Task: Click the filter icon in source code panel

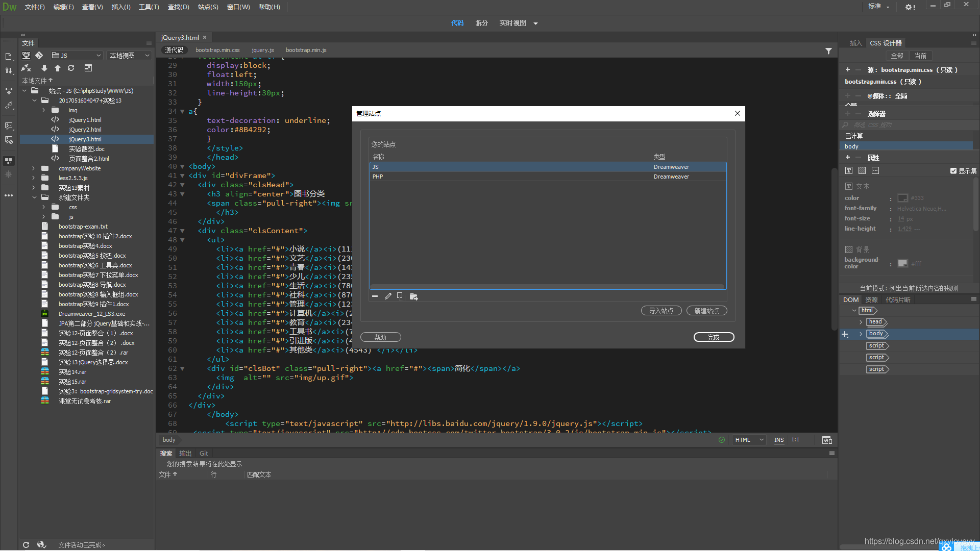Action: click(x=828, y=51)
